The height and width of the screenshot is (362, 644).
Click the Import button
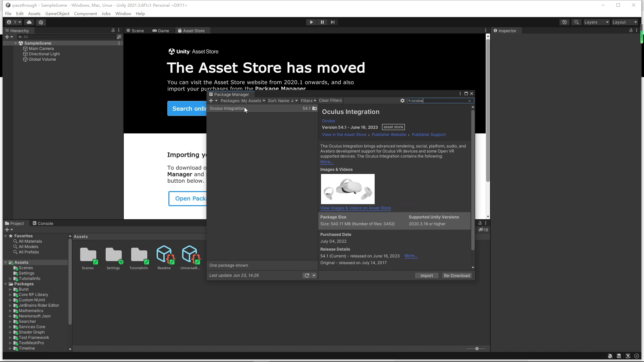coord(427,276)
